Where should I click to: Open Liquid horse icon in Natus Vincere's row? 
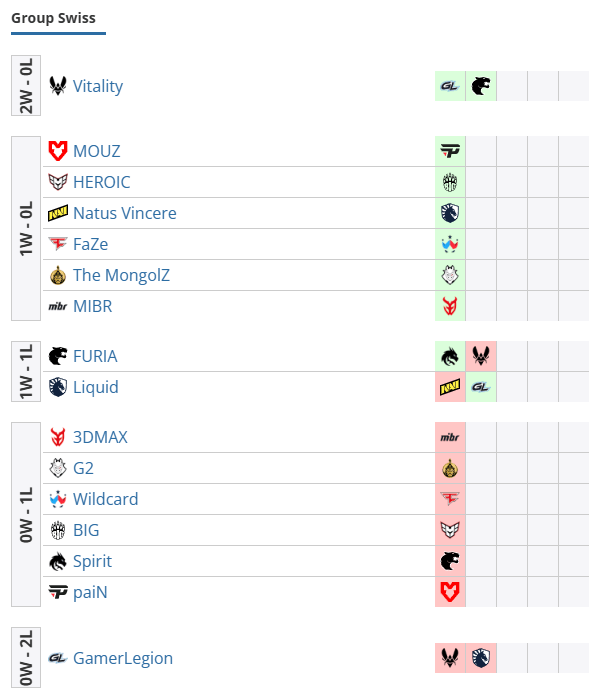coord(450,213)
